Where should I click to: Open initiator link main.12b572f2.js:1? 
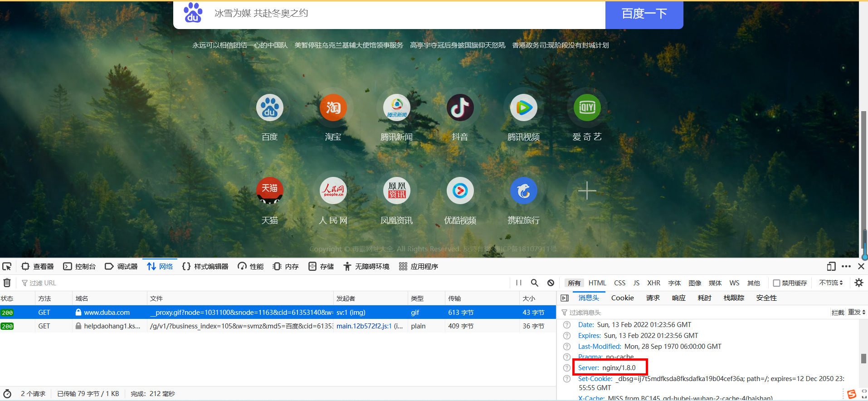click(364, 326)
